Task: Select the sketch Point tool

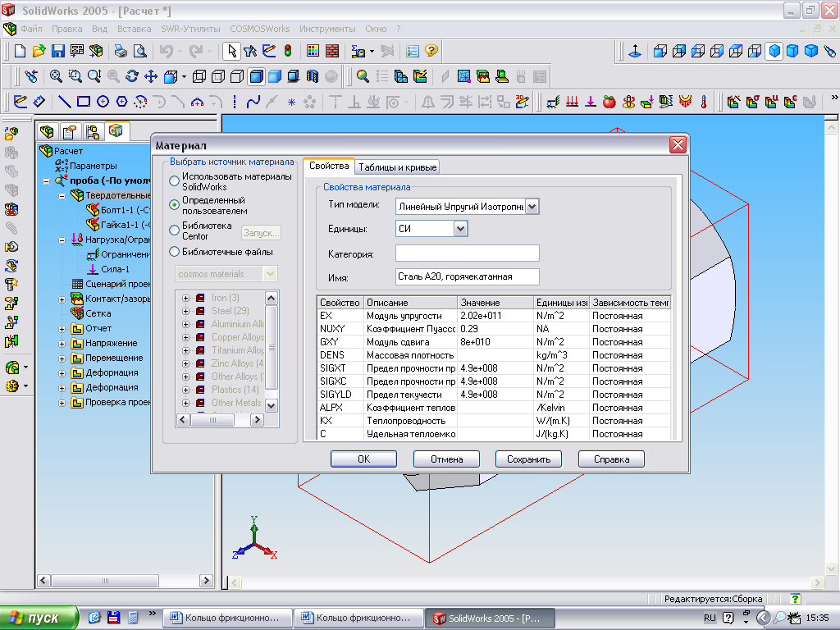Action: [x=291, y=102]
